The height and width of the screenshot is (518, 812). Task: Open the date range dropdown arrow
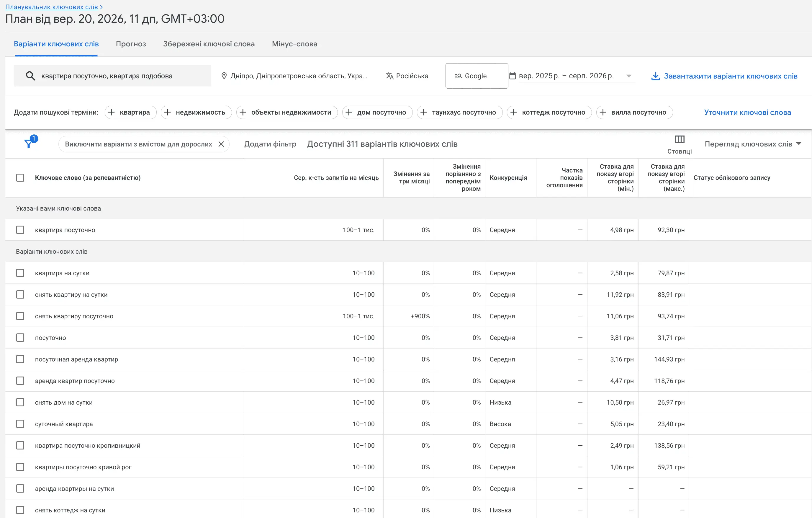coord(628,76)
